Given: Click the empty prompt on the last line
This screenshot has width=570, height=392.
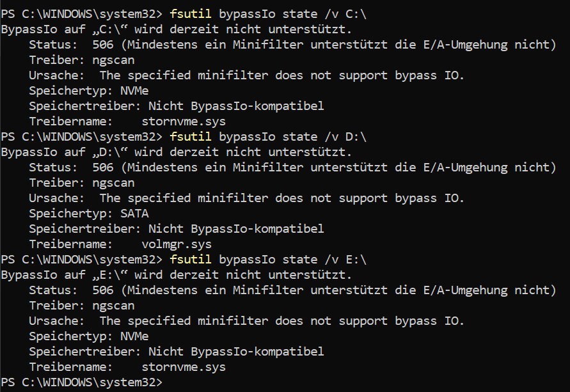Looking at the screenshot, I should [82, 382].
